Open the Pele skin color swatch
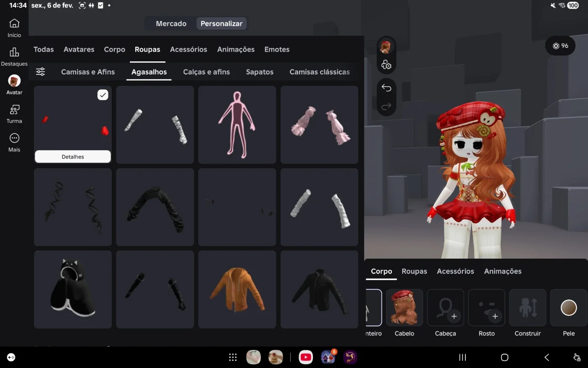This screenshot has height=368, width=588. (569, 308)
